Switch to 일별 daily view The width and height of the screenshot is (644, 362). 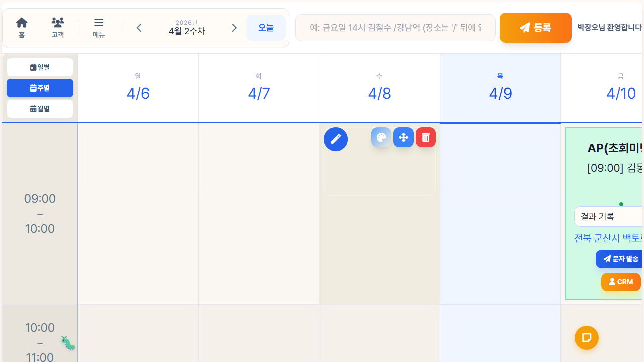click(x=40, y=67)
